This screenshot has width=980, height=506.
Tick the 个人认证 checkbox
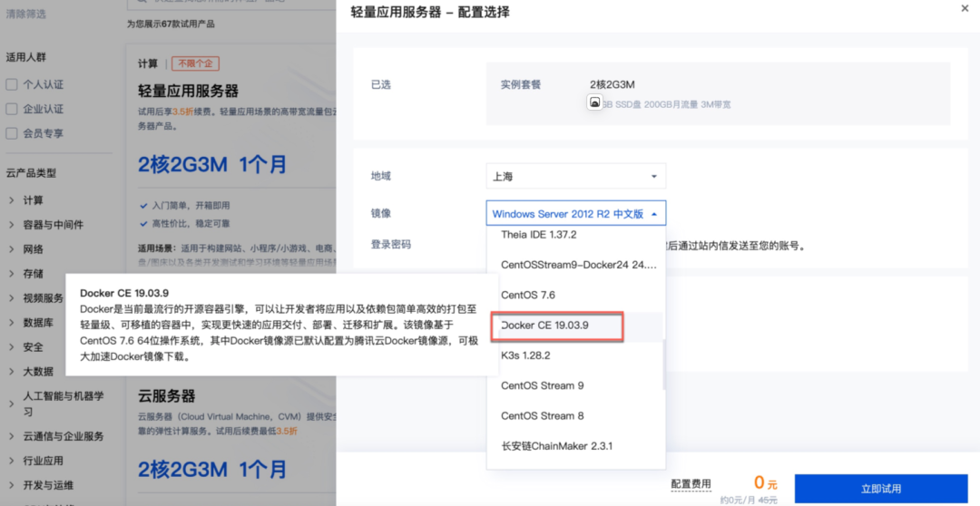11,84
